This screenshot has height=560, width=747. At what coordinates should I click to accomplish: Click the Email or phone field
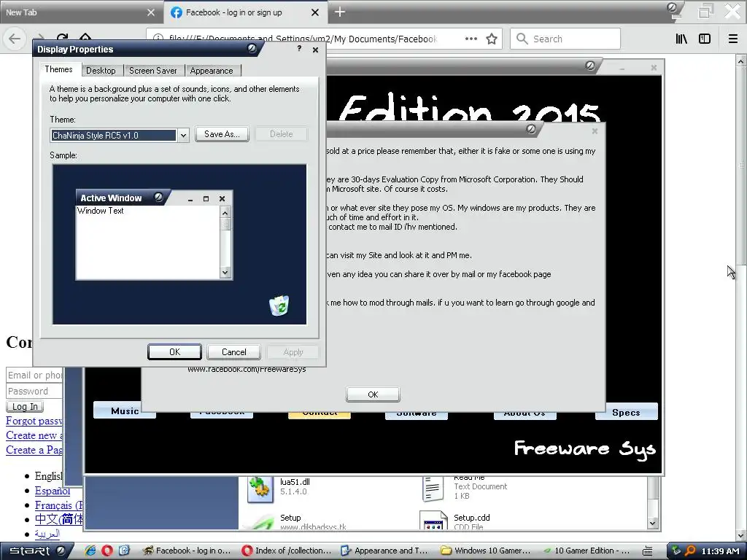coord(34,376)
